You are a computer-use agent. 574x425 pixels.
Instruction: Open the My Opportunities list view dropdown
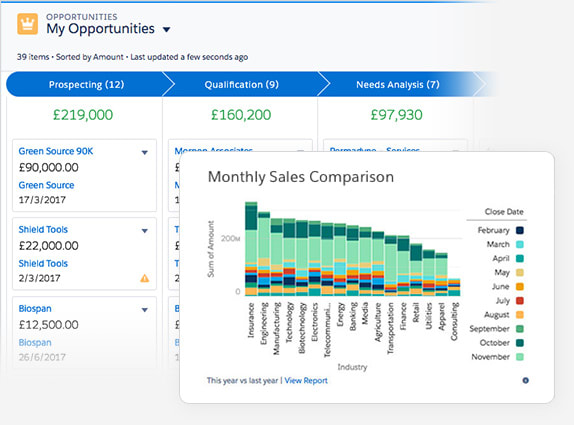[167, 30]
